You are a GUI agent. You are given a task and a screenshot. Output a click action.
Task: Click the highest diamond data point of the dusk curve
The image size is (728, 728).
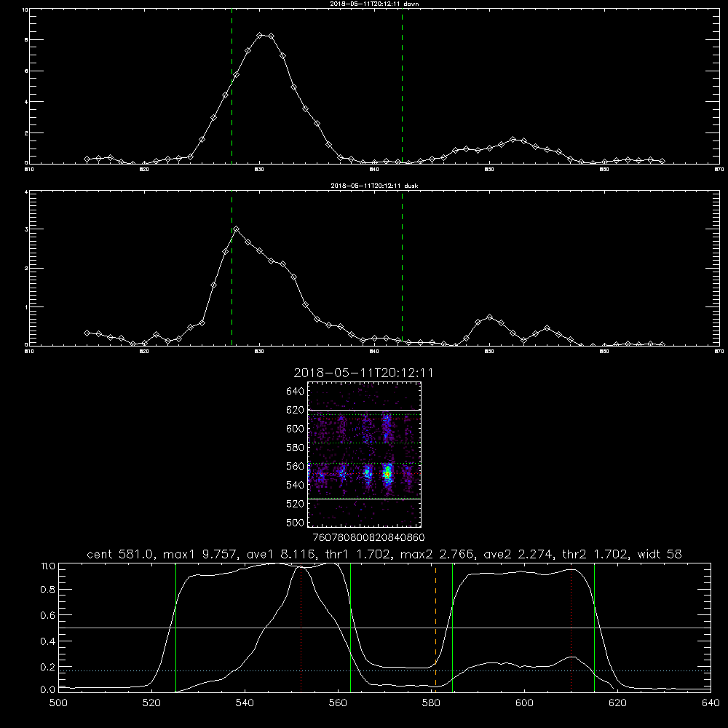[x=237, y=229]
